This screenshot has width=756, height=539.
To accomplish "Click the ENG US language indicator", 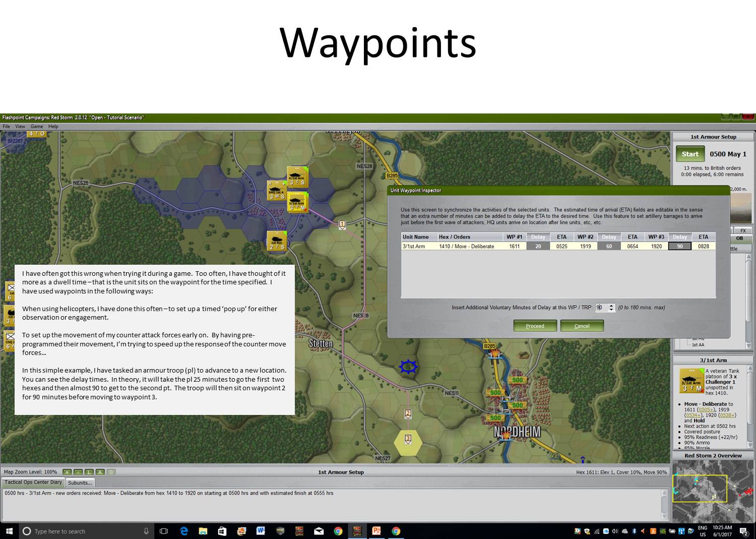I will point(703,531).
